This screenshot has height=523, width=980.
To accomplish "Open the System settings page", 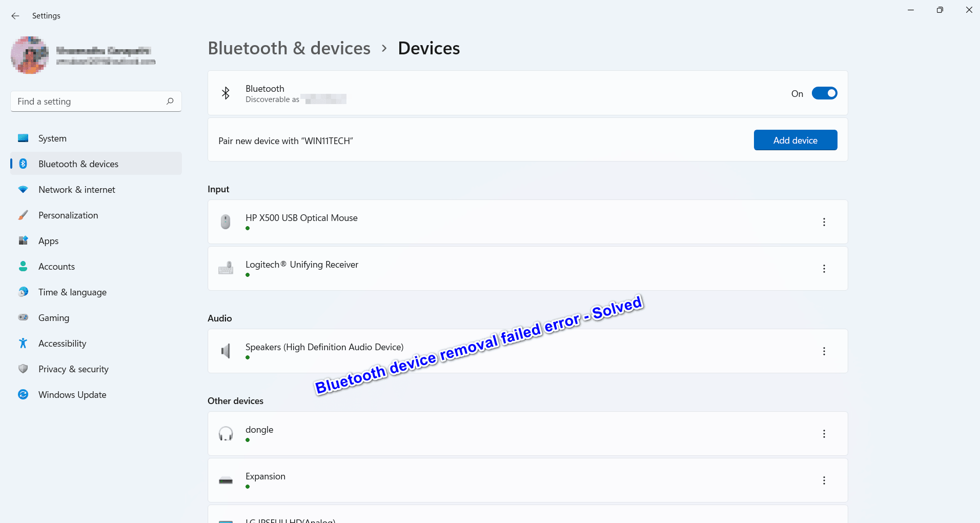I will 52,138.
